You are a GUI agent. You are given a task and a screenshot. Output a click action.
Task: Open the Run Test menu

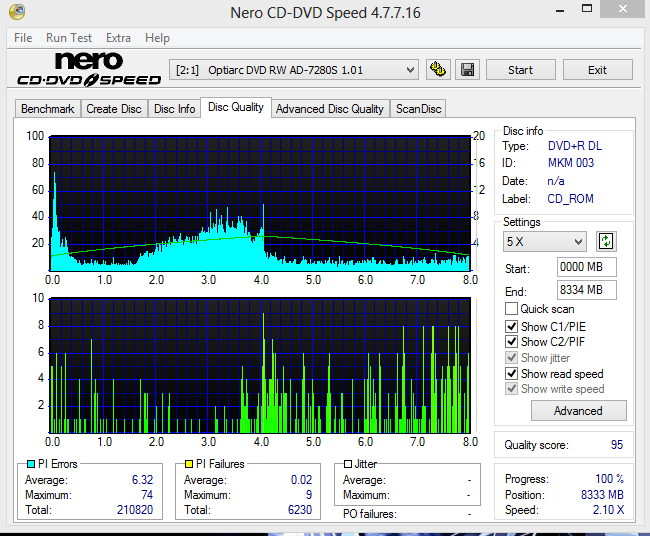[69, 38]
